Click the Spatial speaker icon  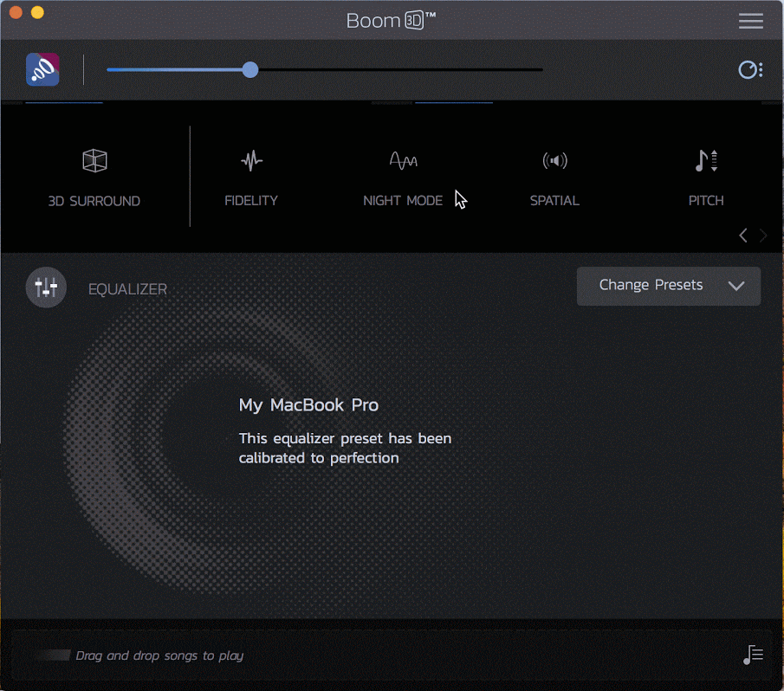(554, 160)
